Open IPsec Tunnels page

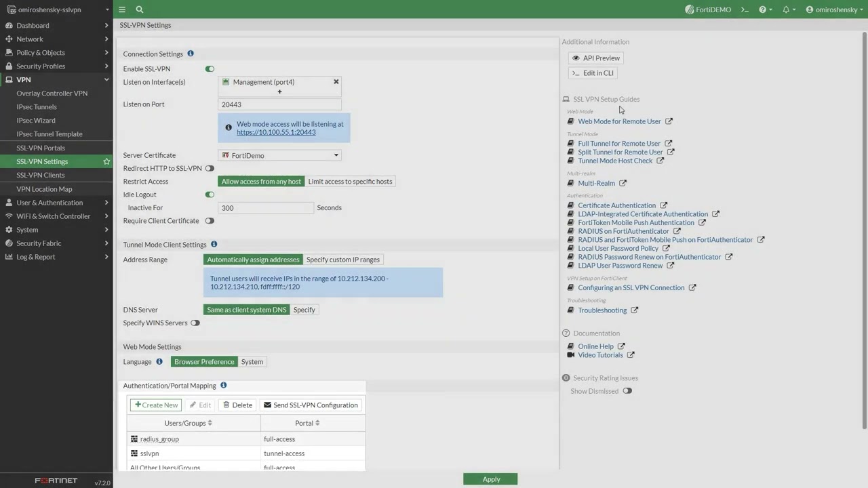point(37,106)
